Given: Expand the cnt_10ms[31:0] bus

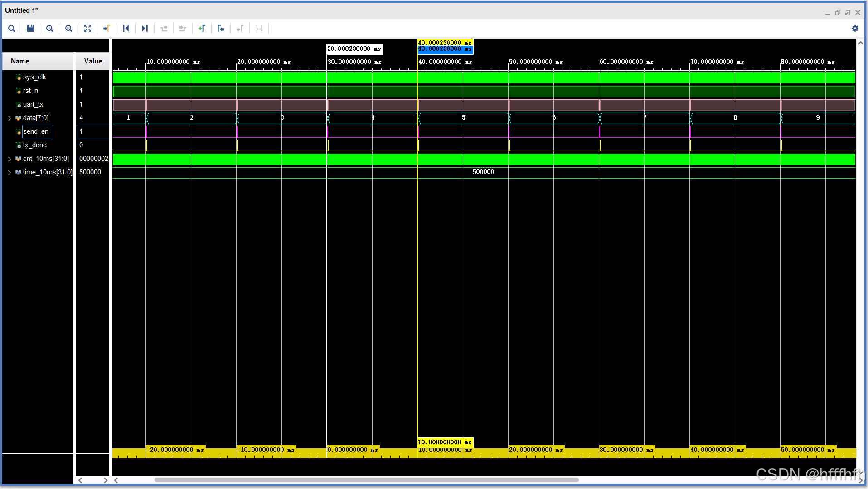Looking at the screenshot, I should coord(10,159).
